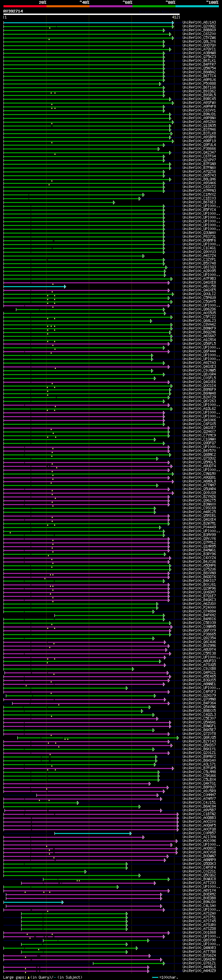The image size is (222, 980).
Task: Select hit label UniRef100_A4S7Z4
Action: tap(199, 256)
